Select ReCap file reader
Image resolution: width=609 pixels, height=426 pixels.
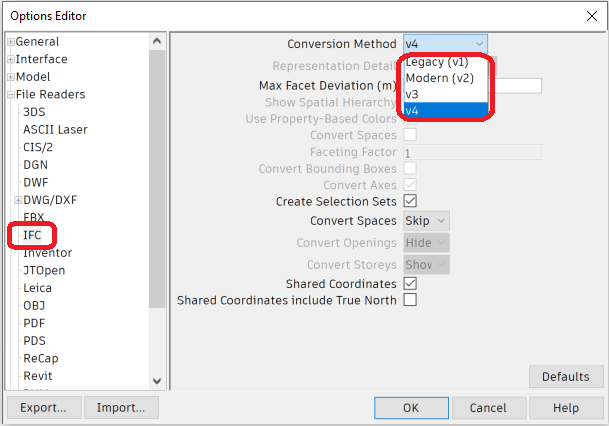click(x=41, y=358)
